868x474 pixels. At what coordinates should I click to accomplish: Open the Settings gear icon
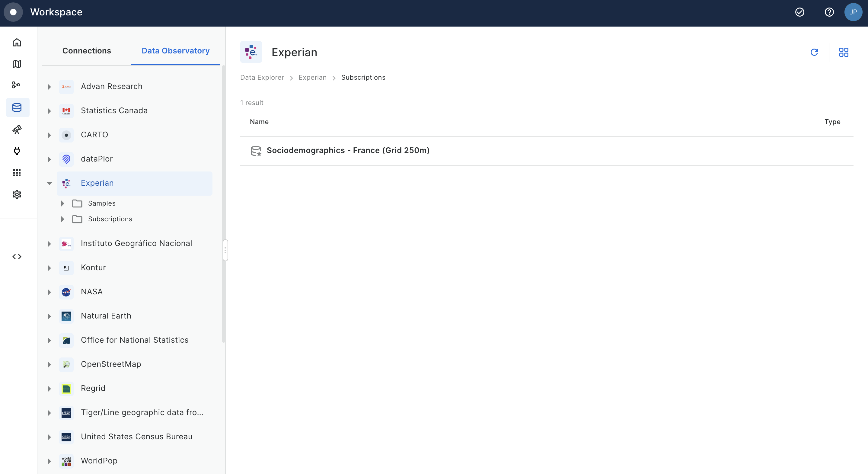[17, 194]
